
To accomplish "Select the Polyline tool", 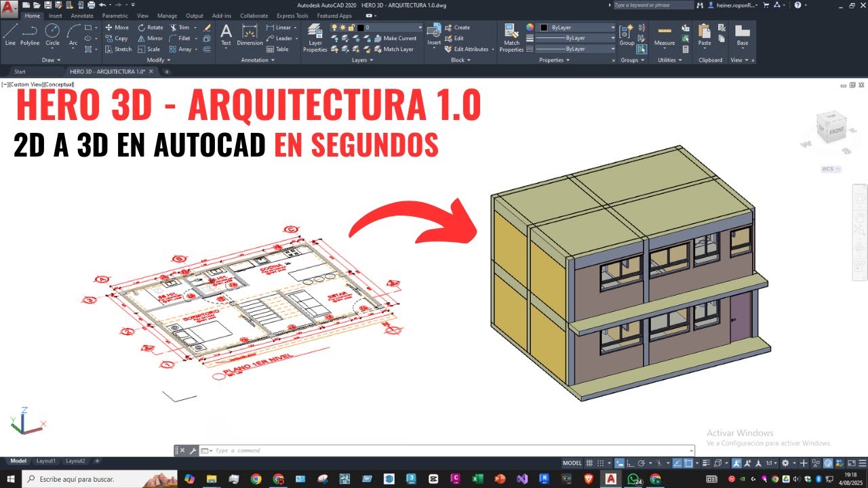I will (x=30, y=34).
